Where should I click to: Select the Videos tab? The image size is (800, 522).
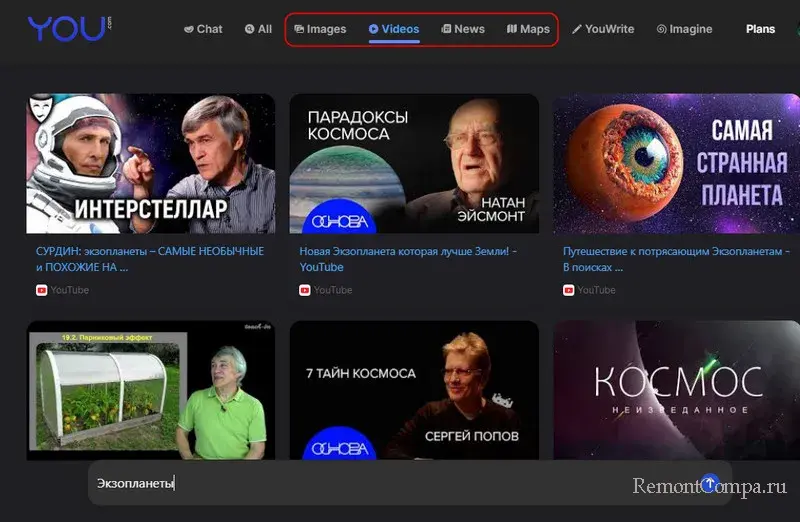point(394,29)
